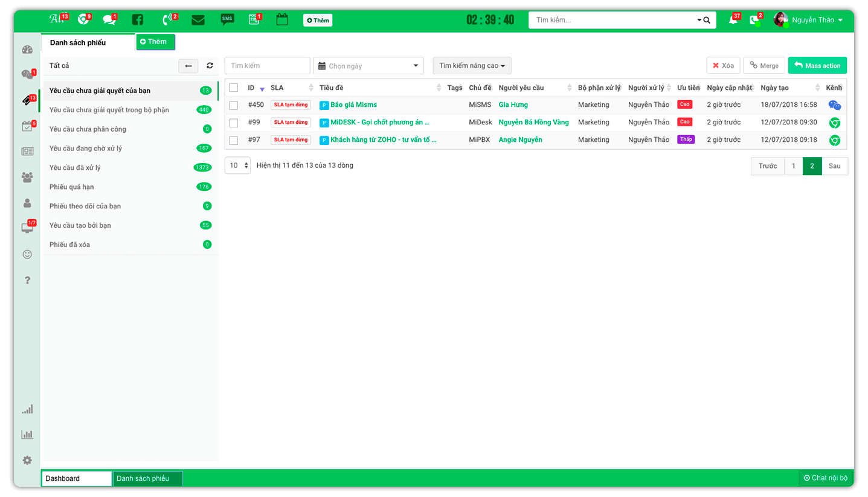Viewport: 868px width, 497px height.
Task: Open the Chọn ngày date dropdown
Action: 368,66
